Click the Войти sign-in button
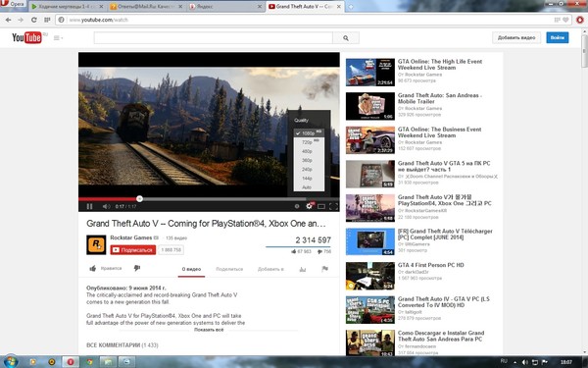 558,37
